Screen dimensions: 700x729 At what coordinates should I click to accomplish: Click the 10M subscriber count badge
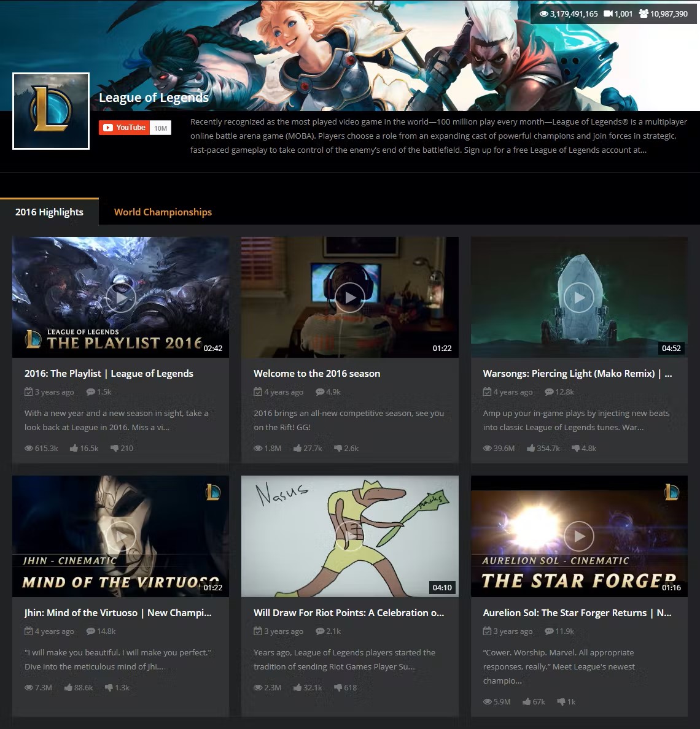click(x=160, y=128)
